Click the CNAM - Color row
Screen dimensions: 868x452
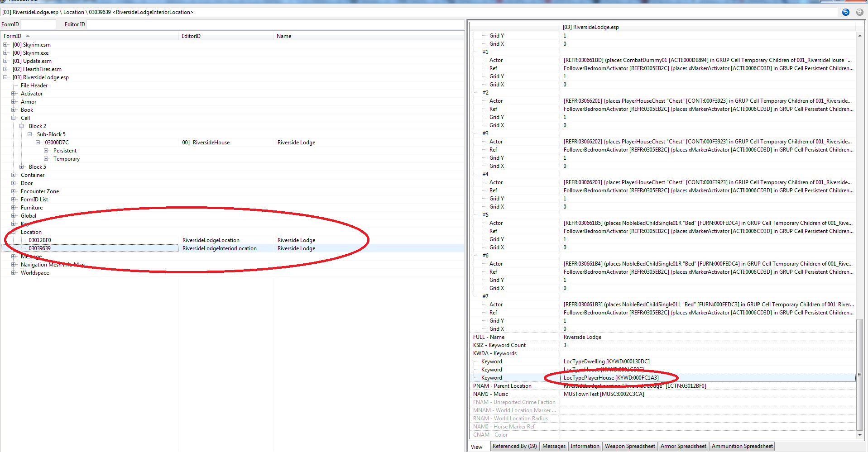[662, 435]
